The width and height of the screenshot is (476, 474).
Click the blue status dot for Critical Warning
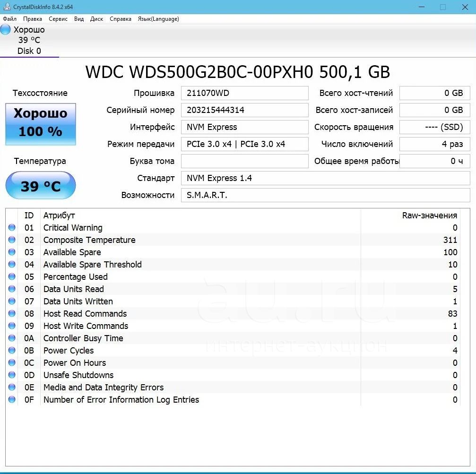click(12, 227)
